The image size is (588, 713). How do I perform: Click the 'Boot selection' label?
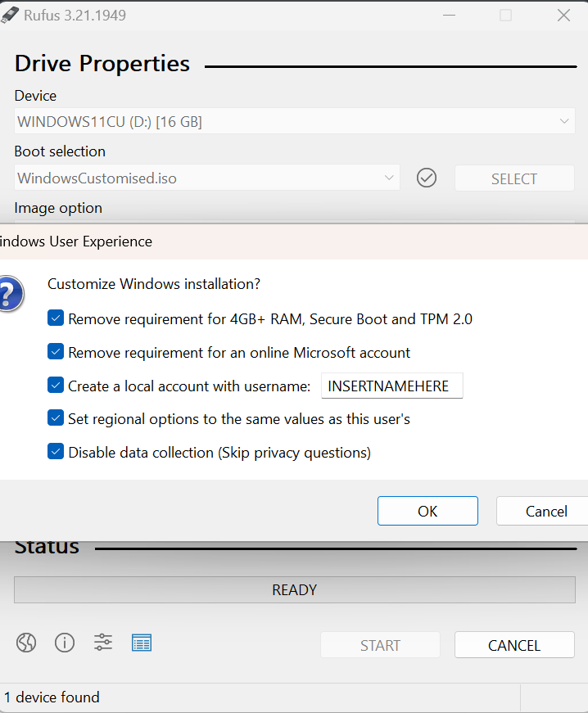[x=60, y=151]
